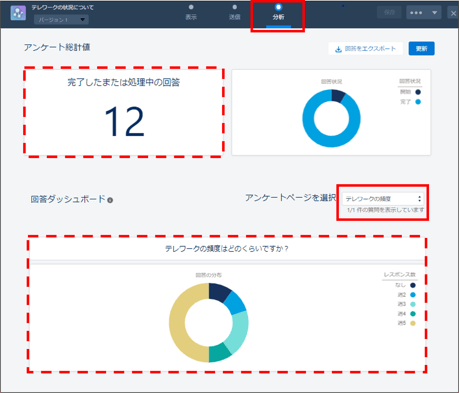Click the disabled 保存 button
The width and height of the screenshot is (459, 393).
(x=389, y=13)
